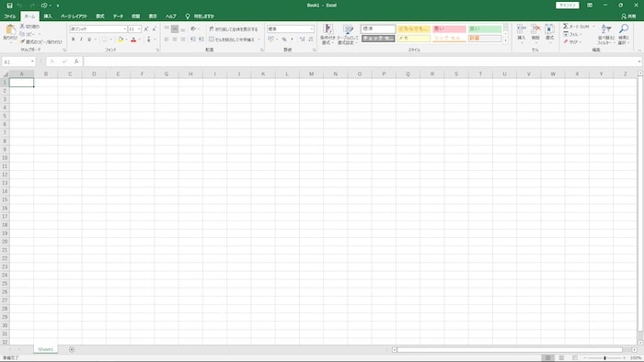Click the Share button
Image resolution: width=644 pixels, height=362 pixels.
click(x=628, y=17)
